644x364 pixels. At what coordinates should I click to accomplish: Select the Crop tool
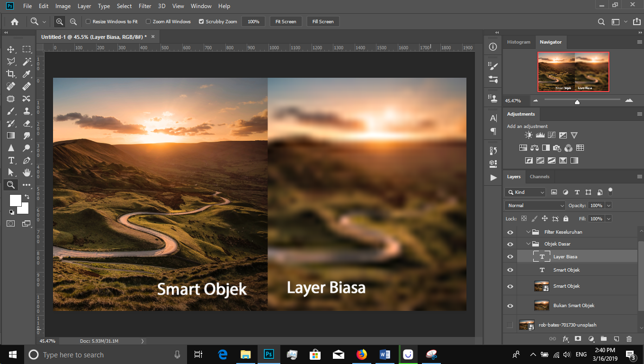pyautogui.click(x=10, y=73)
